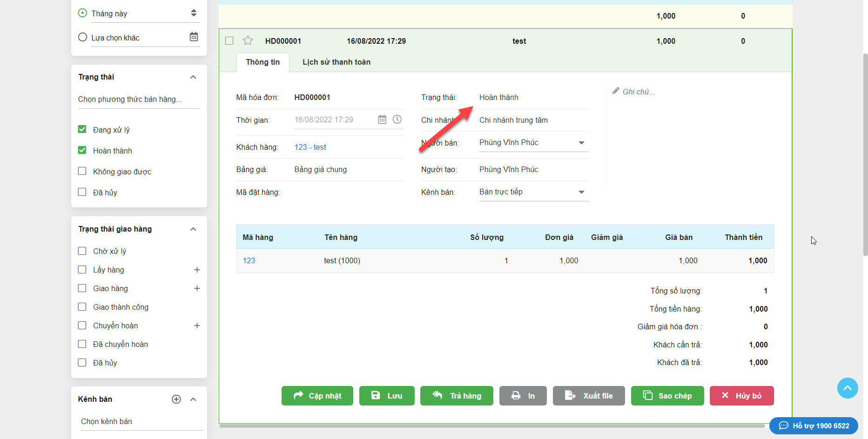The height and width of the screenshot is (439, 868).
Task: Enable the Không giao được checkbox
Action: click(82, 171)
